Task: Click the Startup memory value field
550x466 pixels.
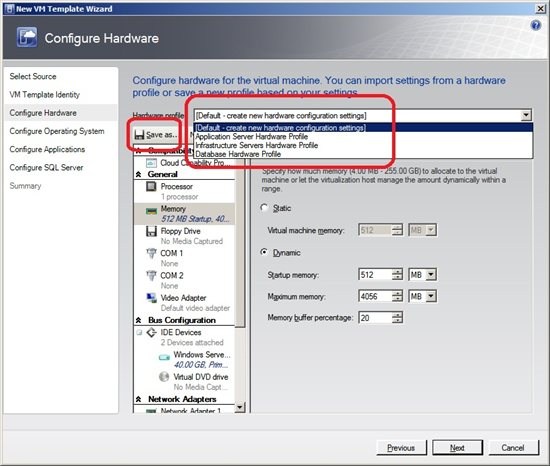Action: click(x=375, y=275)
